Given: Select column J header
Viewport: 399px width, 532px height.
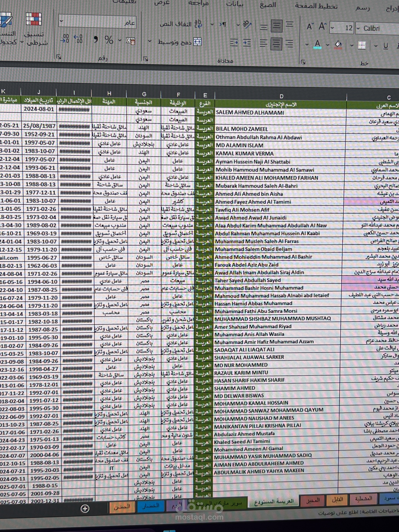Looking at the screenshot, I should pyautogui.click(x=39, y=92).
